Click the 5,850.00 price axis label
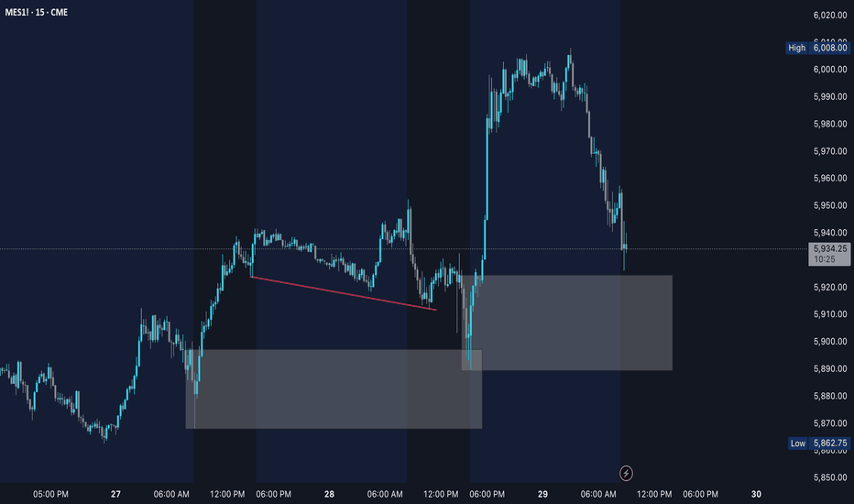The width and height of the screenshot is (854, 504). pos(830,477)
